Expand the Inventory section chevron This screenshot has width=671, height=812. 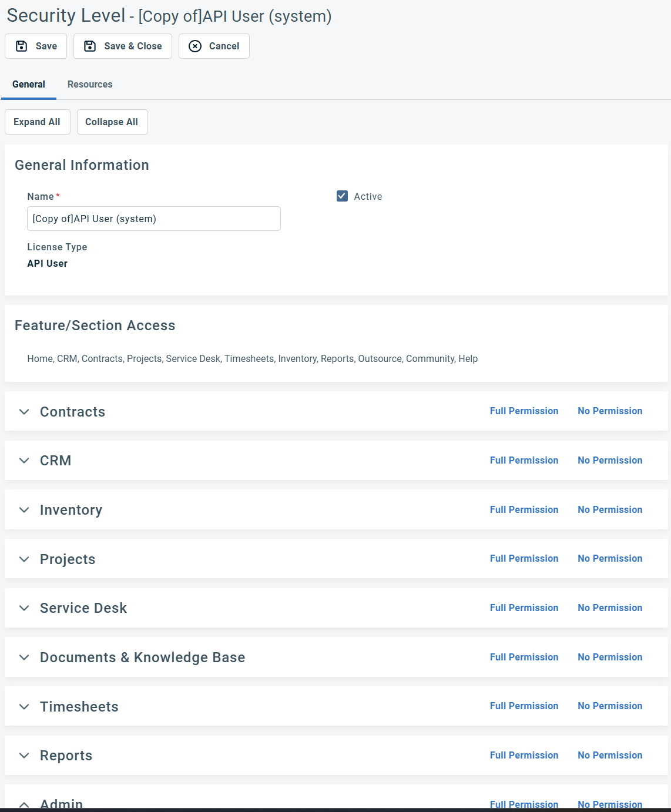point(24,510)
